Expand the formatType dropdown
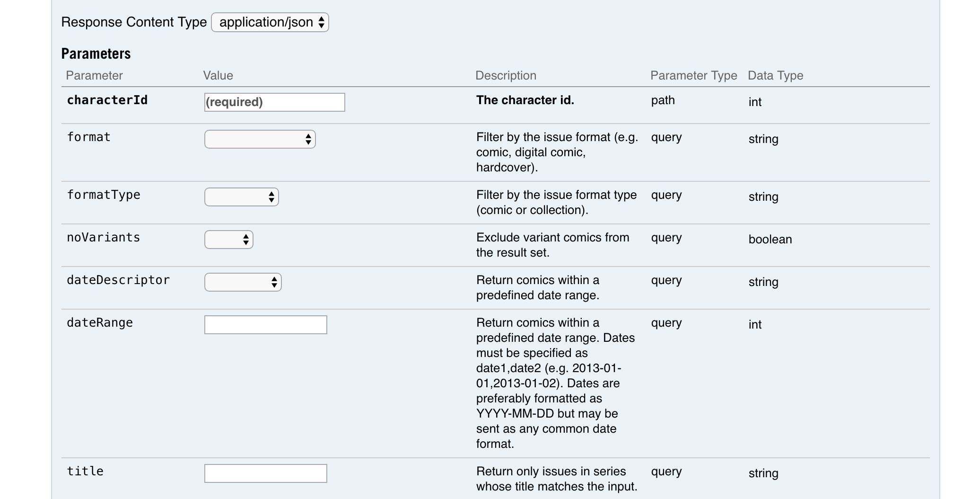The height and width of the screenshot is (499, 980). click(241, 197)
